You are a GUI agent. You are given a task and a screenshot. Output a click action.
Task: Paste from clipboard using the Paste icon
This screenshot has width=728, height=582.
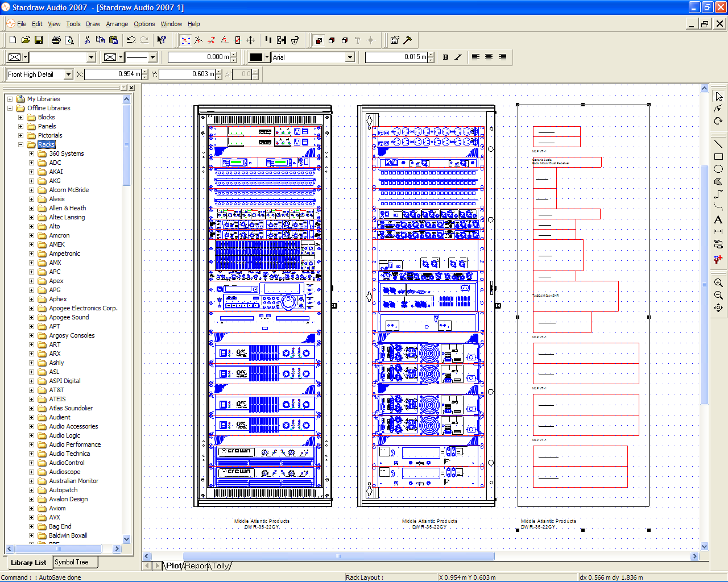click(x=113, y=40)
